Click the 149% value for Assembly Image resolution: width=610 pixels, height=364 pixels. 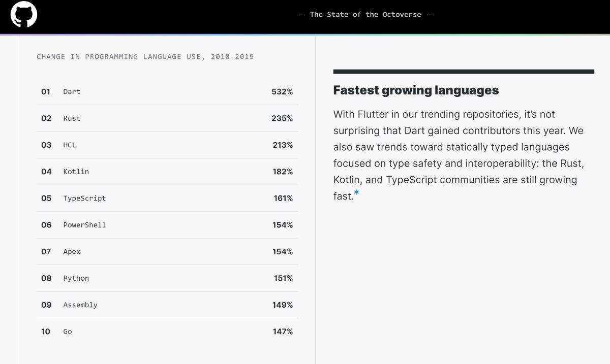click(283, 305)
